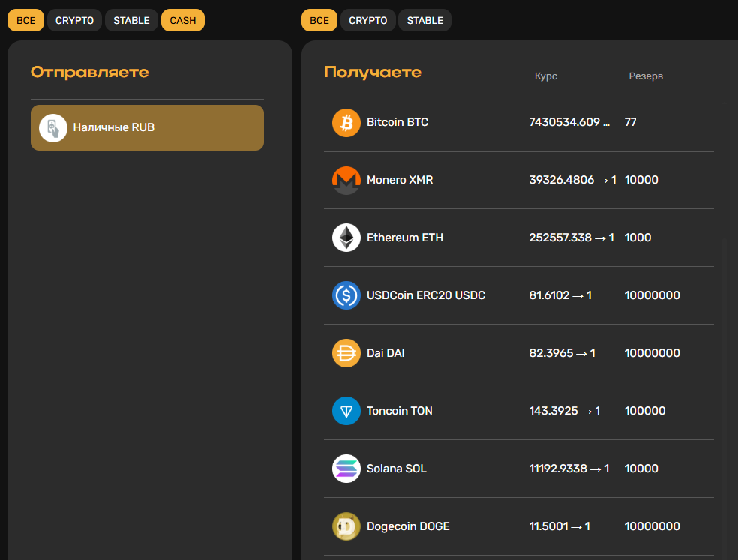Click the Monero XMR logo icon

pos(346,180)
